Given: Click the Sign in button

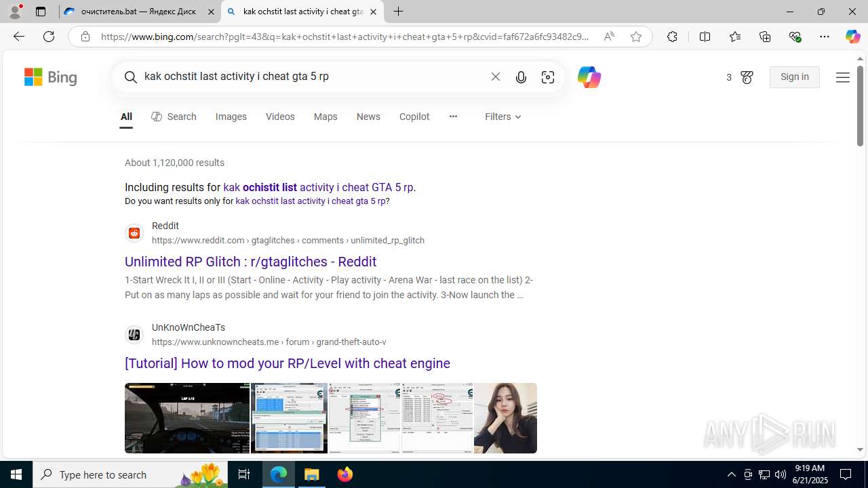Looking at the screenshot, I should [x=795, y=77].
